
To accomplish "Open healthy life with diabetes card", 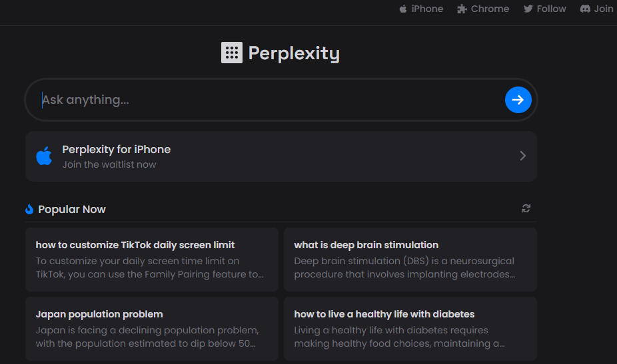I will pos(410,329).
